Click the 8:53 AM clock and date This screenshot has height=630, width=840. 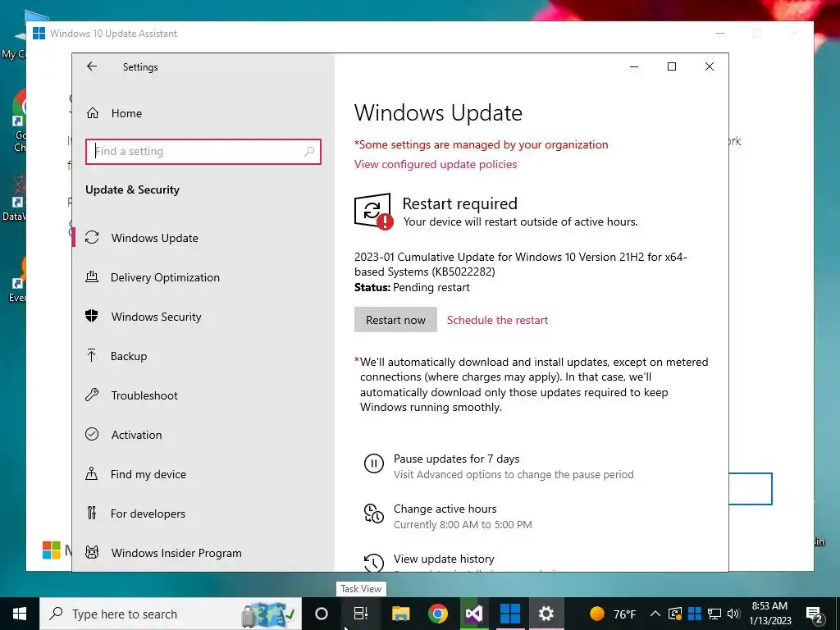[769, 614]
